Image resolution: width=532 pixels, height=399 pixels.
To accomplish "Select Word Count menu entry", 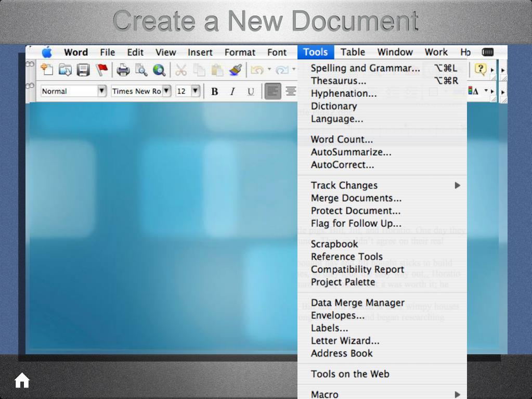I will (x=382, y=139).
